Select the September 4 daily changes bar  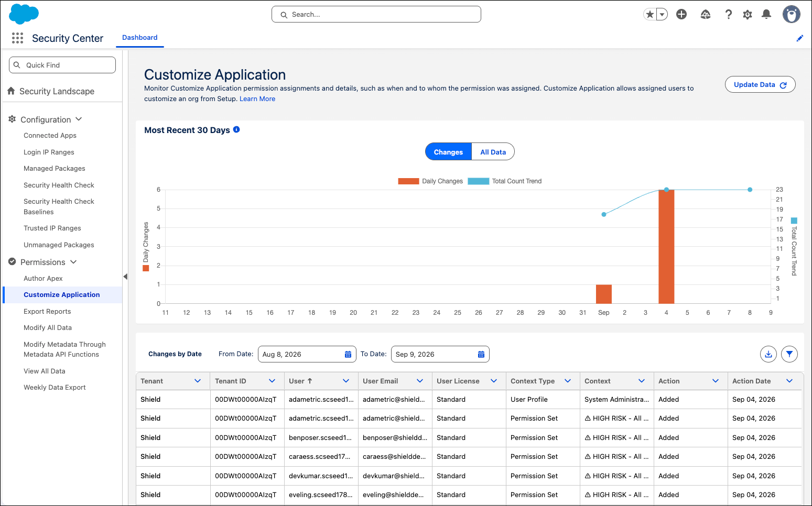pyautogui.click(x=666, y=247)
